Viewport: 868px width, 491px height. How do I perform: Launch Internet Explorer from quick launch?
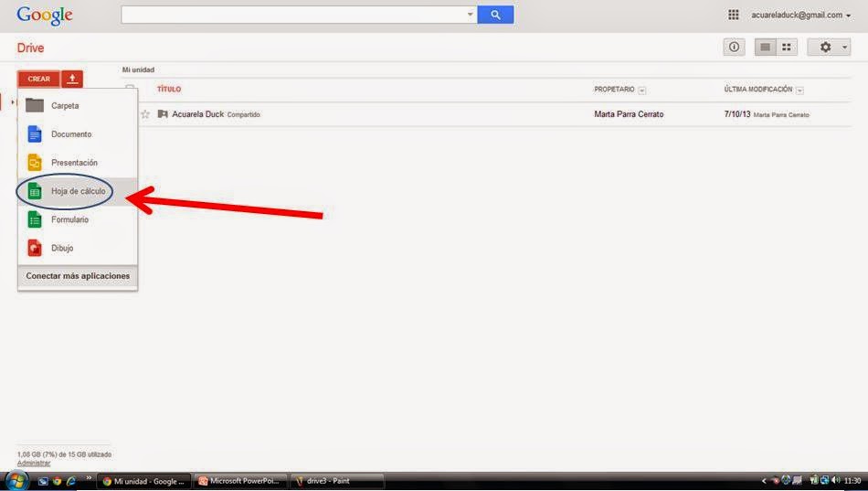click(x=71, y=481)
